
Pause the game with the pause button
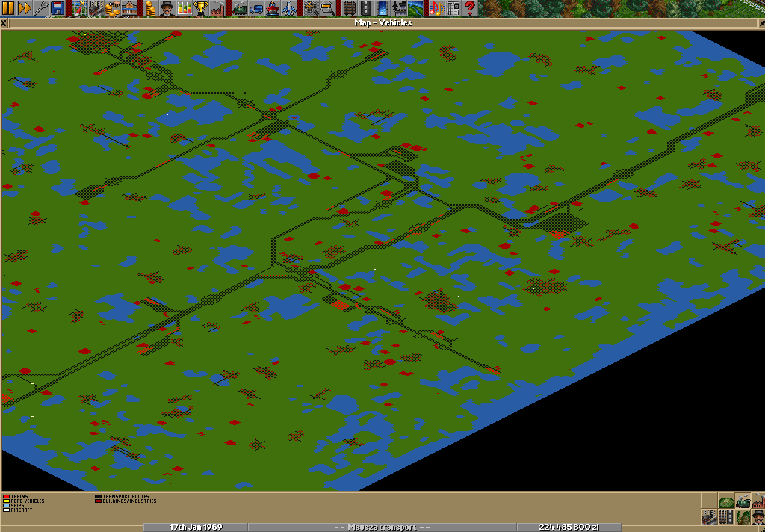8,8
